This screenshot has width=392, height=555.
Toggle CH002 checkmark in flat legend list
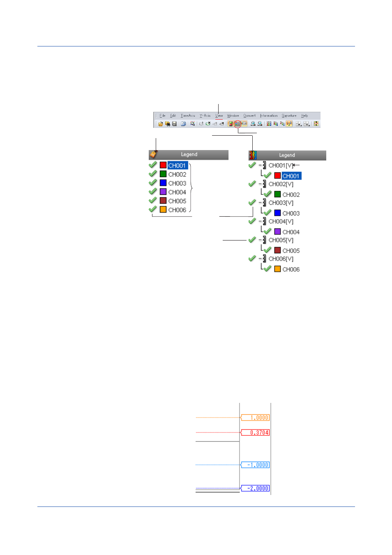(x=153, y=174)
